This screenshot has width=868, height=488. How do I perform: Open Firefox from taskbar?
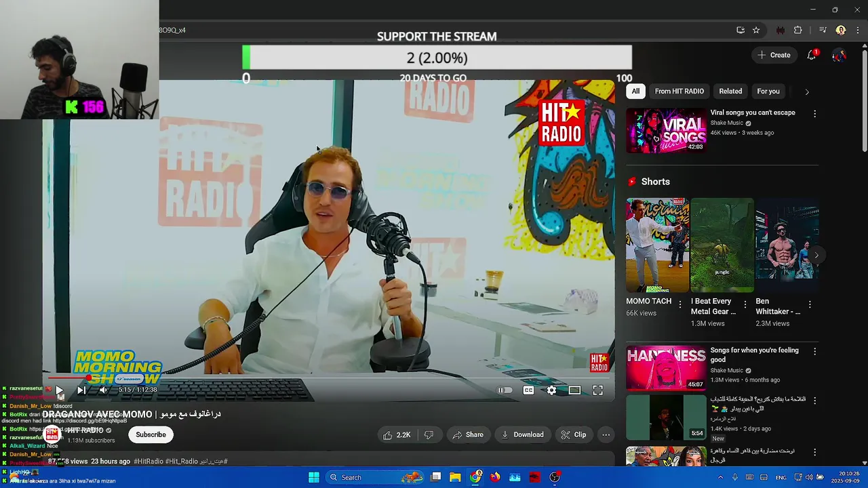[495, 477]
